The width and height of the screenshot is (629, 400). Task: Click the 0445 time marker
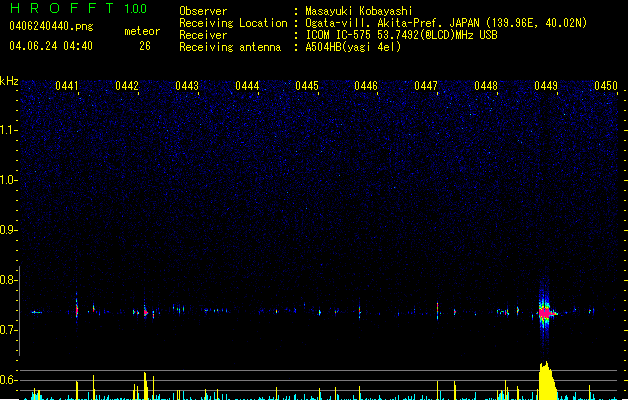click(x=307, y=86)
